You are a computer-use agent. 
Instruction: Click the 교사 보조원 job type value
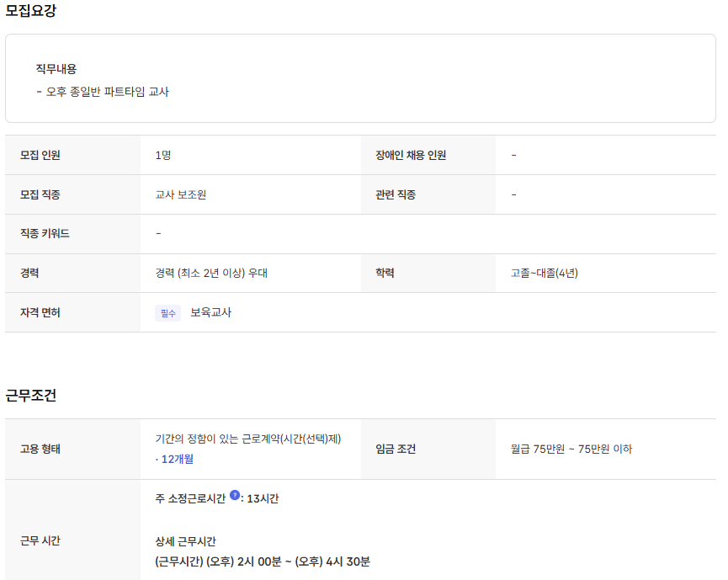point(181,194)
